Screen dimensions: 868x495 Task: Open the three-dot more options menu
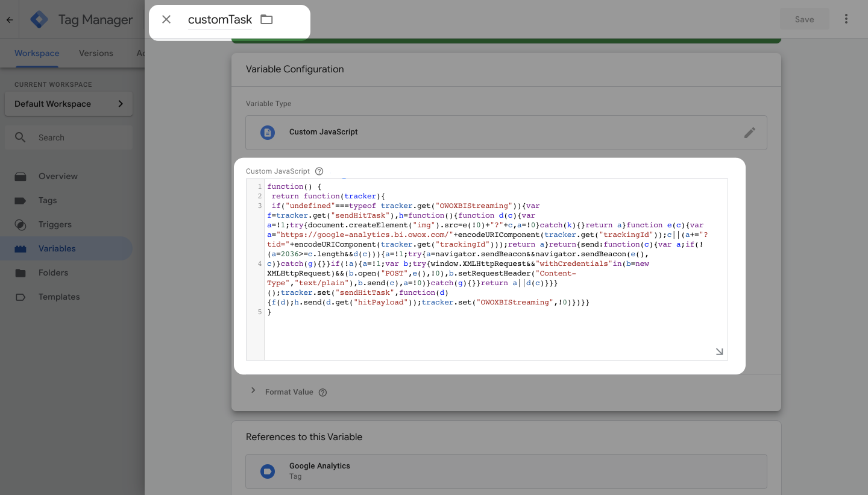[x=846, y=19]
